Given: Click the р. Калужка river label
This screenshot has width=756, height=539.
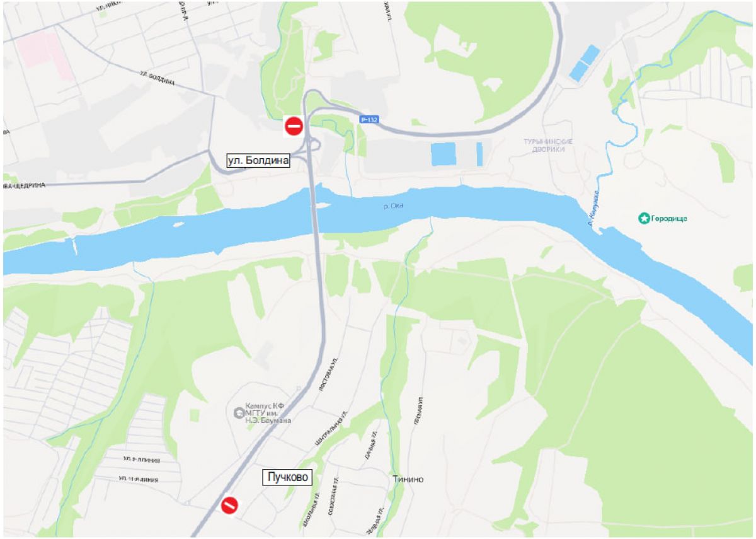Looking at the screenshot, I should (593, 211).
